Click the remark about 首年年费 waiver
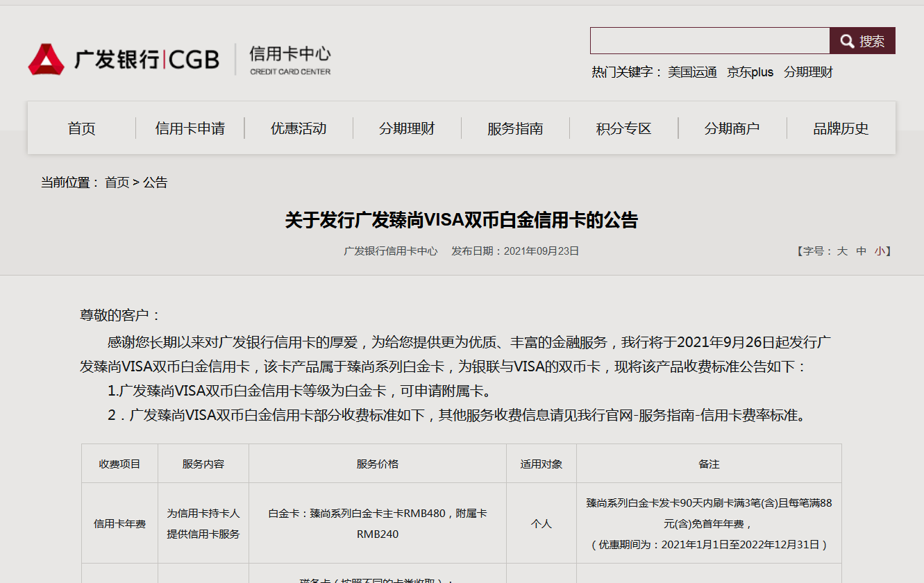 pos(709,524)
